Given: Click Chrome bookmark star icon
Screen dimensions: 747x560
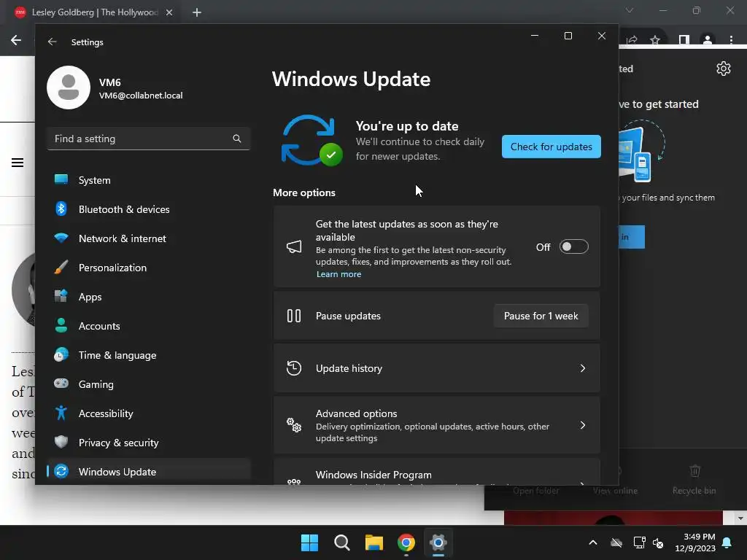Looking at the screenshot, I should click(x=655, y=40).
